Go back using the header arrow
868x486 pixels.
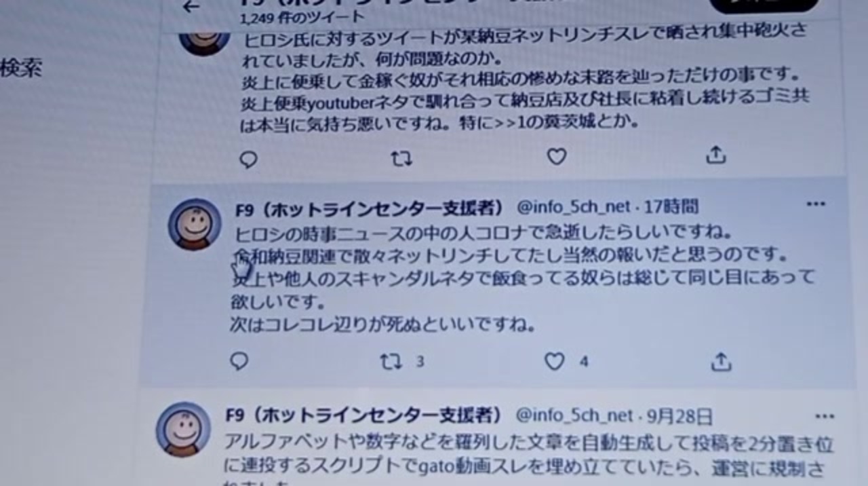click(191, 7)
